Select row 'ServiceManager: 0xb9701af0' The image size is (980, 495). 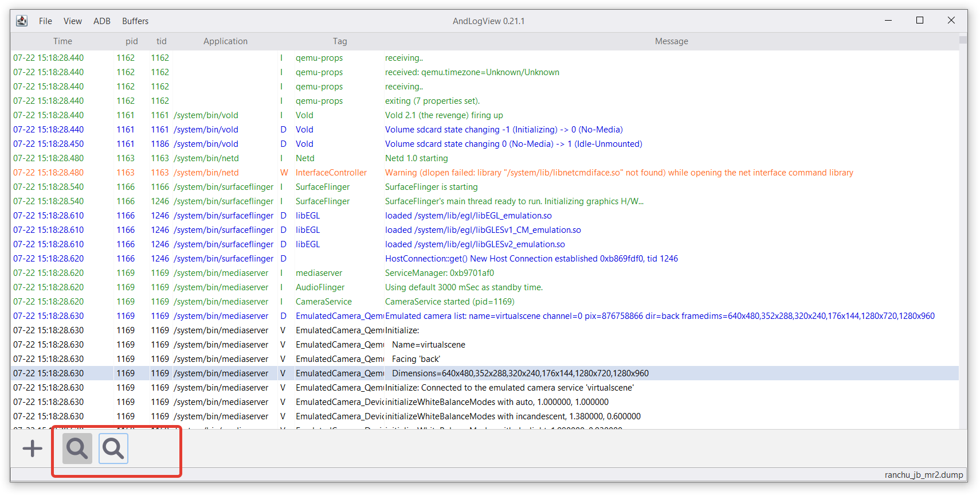[484, 273]
